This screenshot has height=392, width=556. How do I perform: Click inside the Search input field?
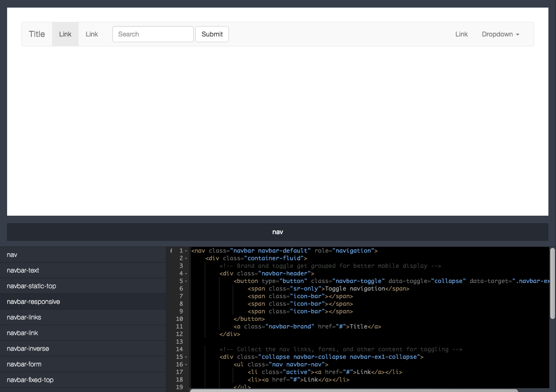153,34
